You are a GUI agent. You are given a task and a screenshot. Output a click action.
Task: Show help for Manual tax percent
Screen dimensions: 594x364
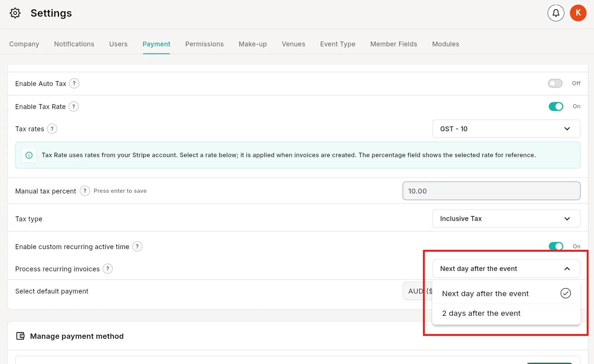coord(85,191)
